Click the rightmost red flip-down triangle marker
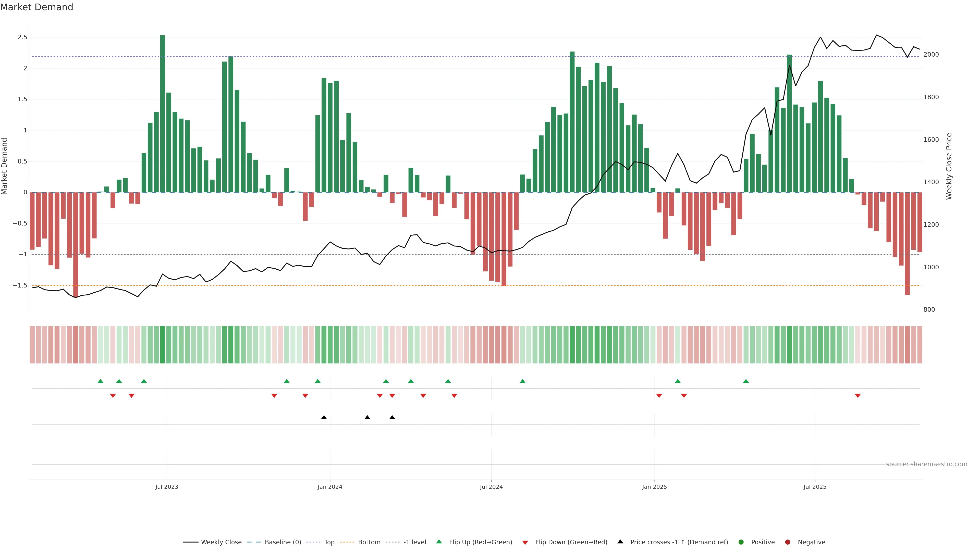 pyautogui.click(x=857, y=396)
